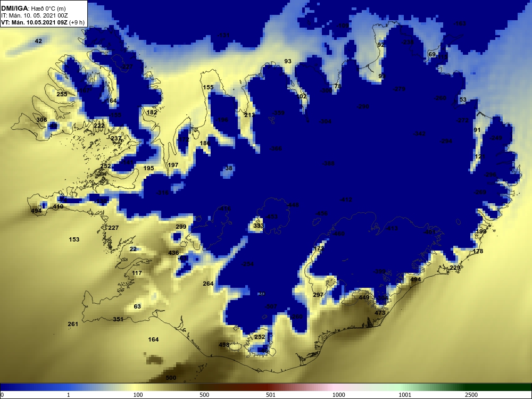
Task: Click the map value '42'
Action: coord(38,41)
